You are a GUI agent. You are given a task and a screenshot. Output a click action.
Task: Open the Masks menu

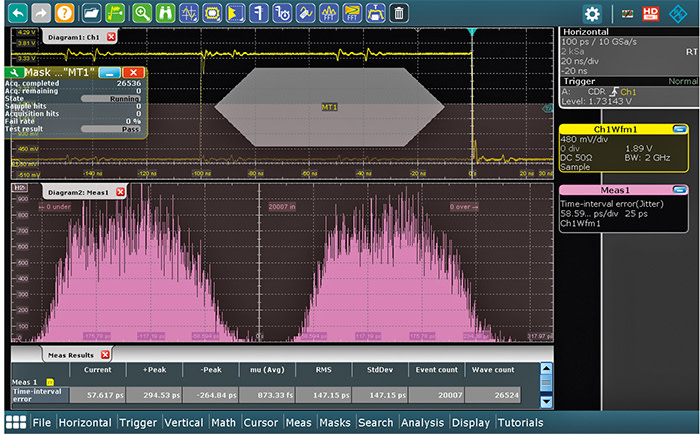(x=335, y=423)
